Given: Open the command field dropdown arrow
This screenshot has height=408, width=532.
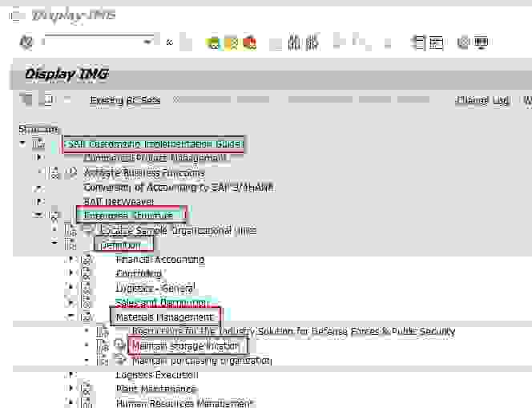Looking at the screenshot, I should (x=147, y=42).
